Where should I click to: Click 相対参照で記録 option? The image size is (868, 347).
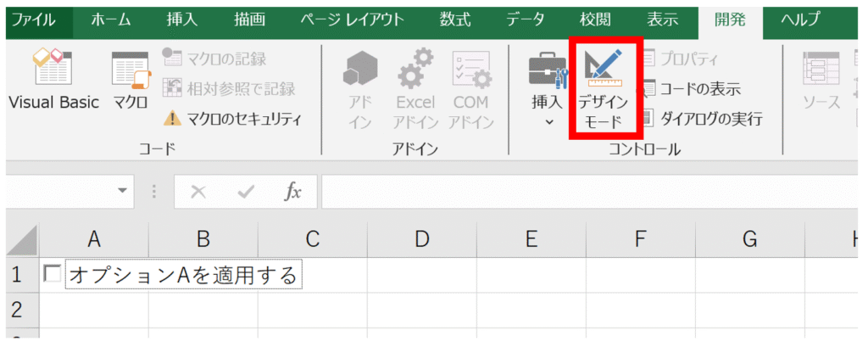pyautogui.click(x=229, y=88)
